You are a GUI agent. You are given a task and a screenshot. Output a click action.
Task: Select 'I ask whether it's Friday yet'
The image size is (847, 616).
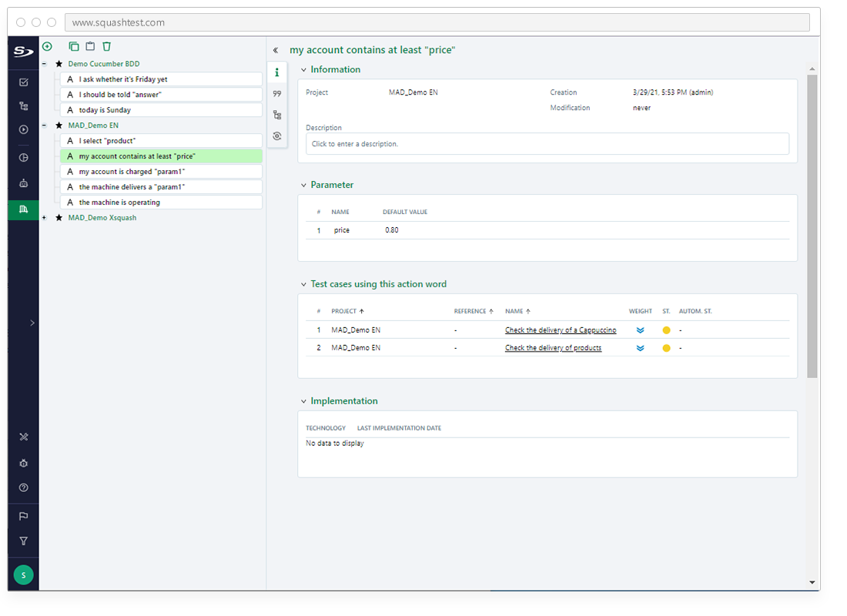(161, 79)
